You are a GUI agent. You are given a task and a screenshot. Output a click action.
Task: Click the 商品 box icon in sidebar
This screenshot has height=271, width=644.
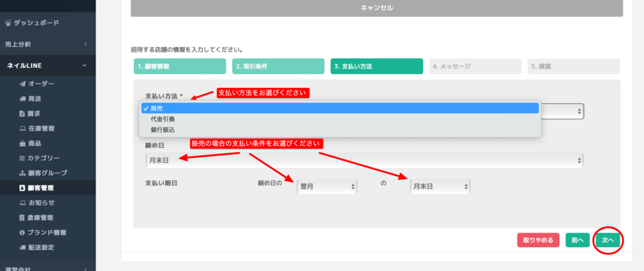[22, 143]
